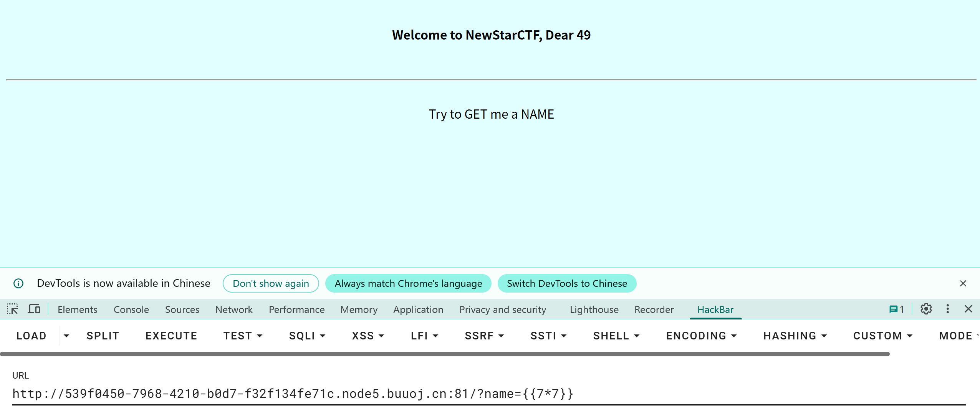Open the ENCODING dropdown menu
This screenshot has width=980, height=412.
[701, 336]
